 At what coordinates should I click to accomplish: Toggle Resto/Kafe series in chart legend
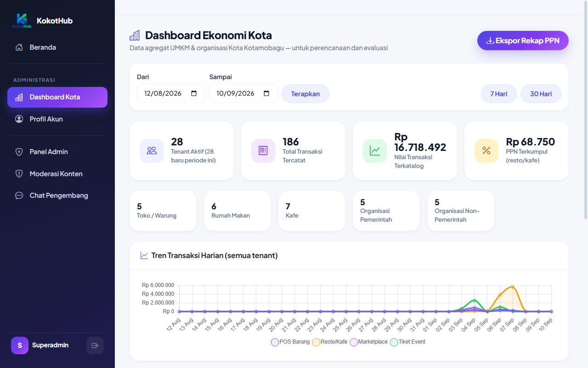(x=330, y=342)
